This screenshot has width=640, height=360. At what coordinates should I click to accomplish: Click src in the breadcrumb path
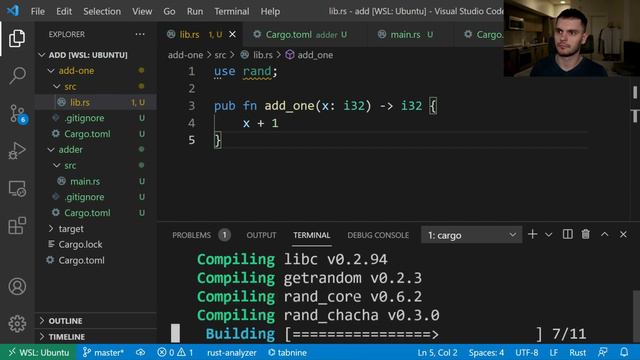(220, 55)
